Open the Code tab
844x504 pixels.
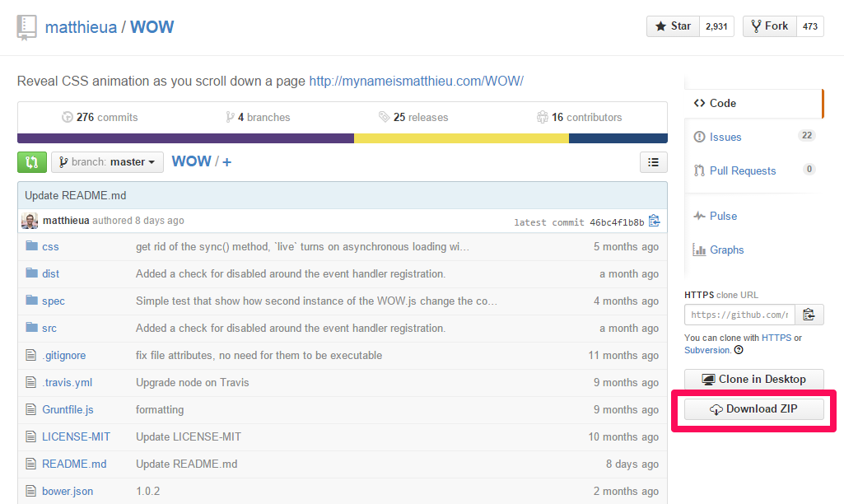click(x=753, y=103)
